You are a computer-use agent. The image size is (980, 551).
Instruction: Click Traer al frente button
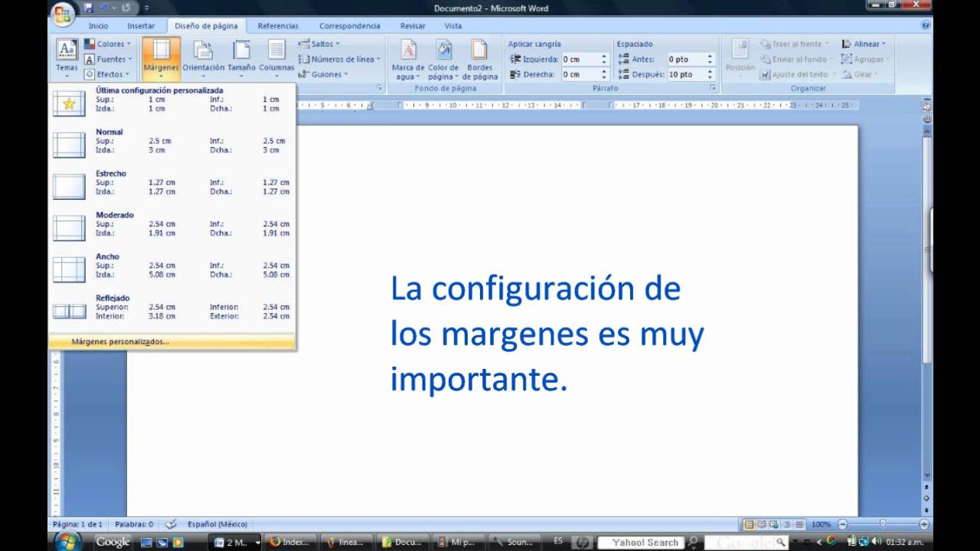click(x=795, y=44)
